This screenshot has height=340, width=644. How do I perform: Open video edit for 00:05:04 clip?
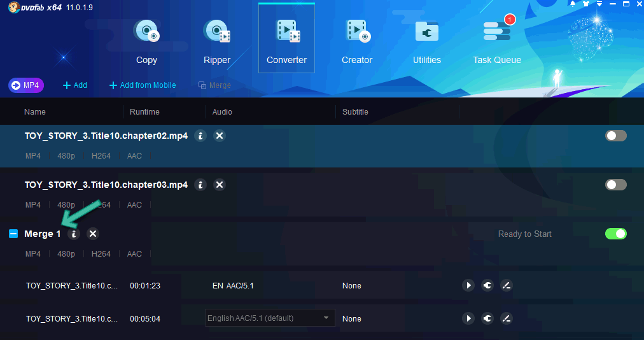pos(507,318)
